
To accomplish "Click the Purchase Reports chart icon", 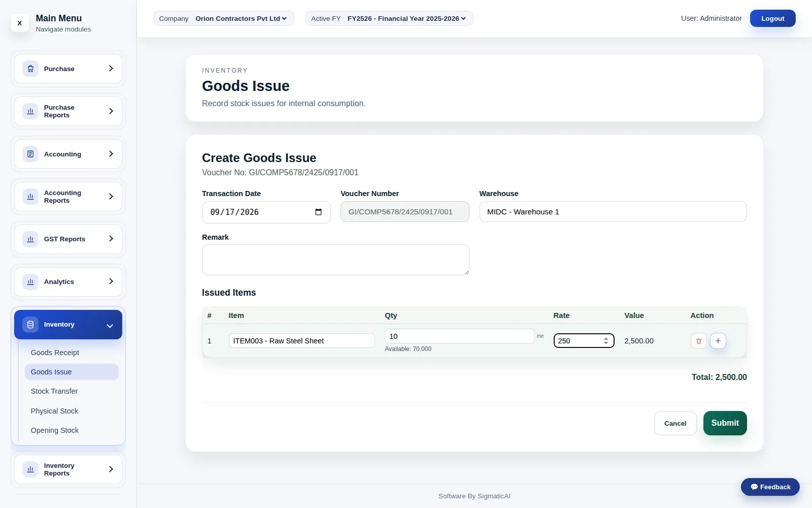I will (30, 111).
